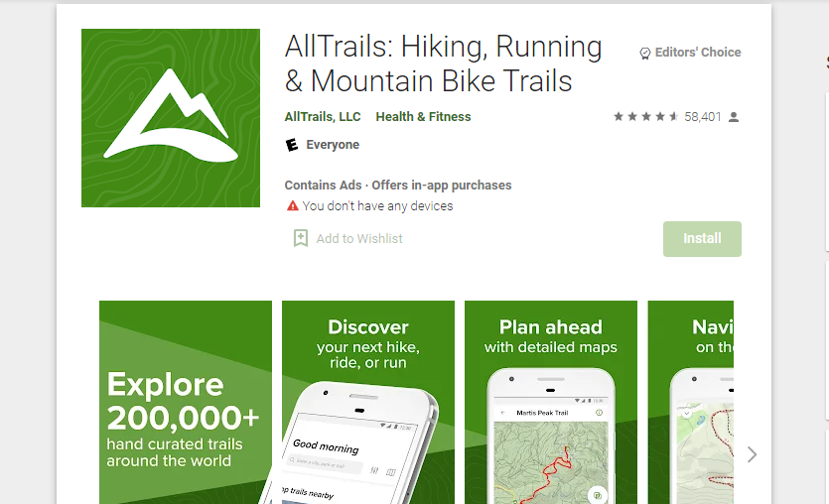Click the red warning triangle icon
The width and height of the screenshot is (829, 504).
pyautogui.click(x=292, y=206)
